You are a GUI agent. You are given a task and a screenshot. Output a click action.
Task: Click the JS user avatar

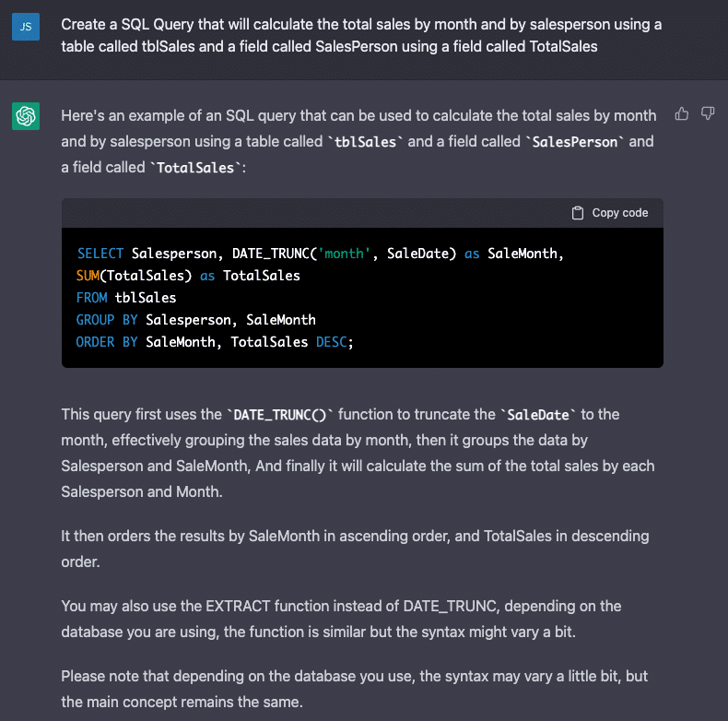pos(26,27)
